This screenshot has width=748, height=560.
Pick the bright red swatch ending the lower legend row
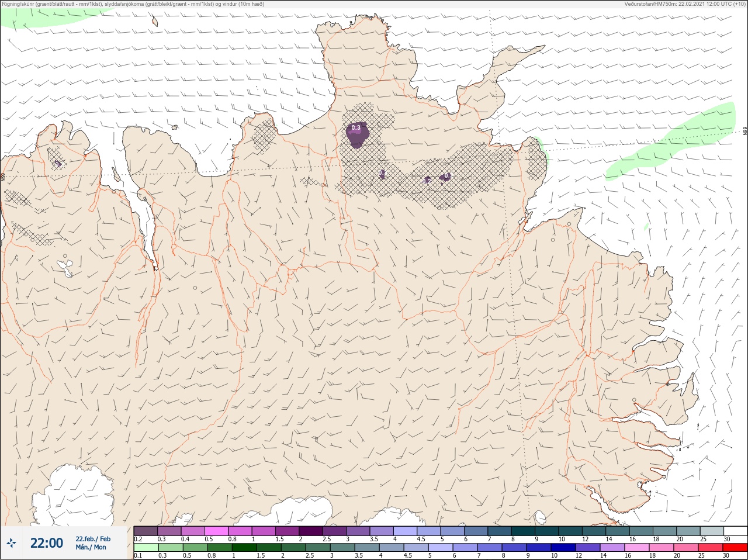(735, 548)
